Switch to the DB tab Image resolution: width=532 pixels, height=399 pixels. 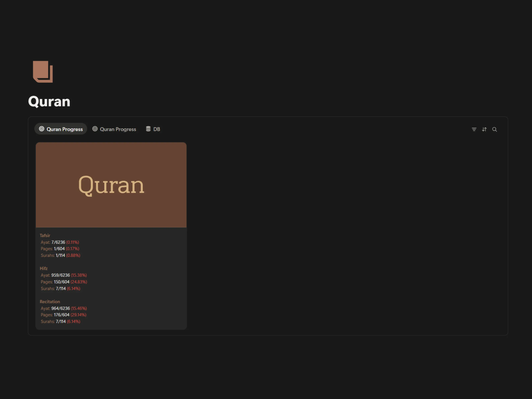156,129
